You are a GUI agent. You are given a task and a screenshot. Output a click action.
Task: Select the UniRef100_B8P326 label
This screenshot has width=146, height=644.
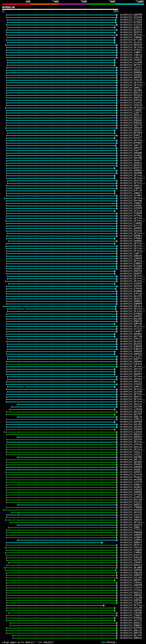point(131,633)
